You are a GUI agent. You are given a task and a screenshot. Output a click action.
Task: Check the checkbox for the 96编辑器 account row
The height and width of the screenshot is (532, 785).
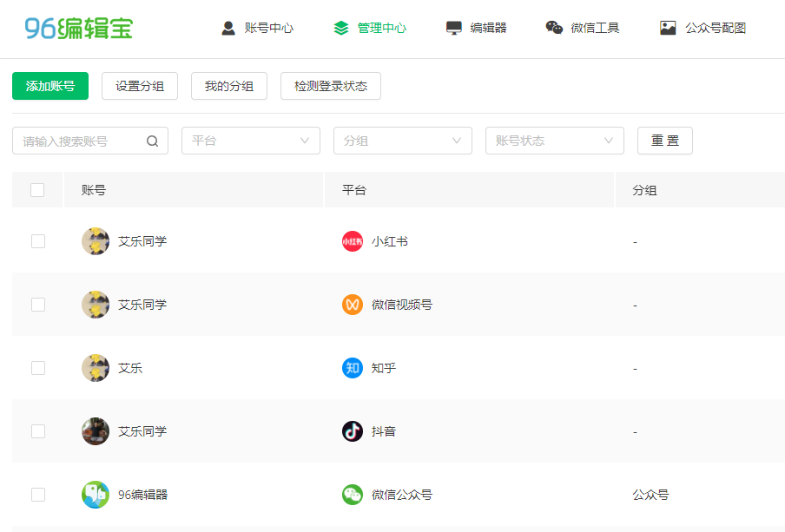click(x=37, y=494)
